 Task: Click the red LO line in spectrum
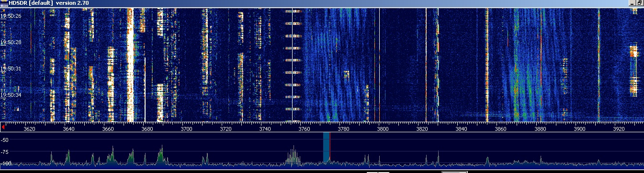point(330,148)
